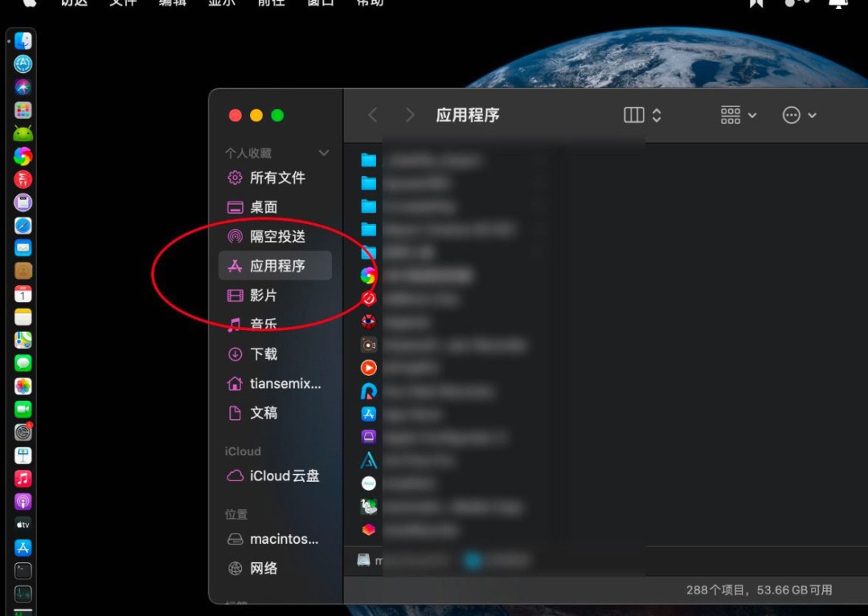Open Calendar from the Dock
This screenshot has width=868, height=616.
(22, 294)
